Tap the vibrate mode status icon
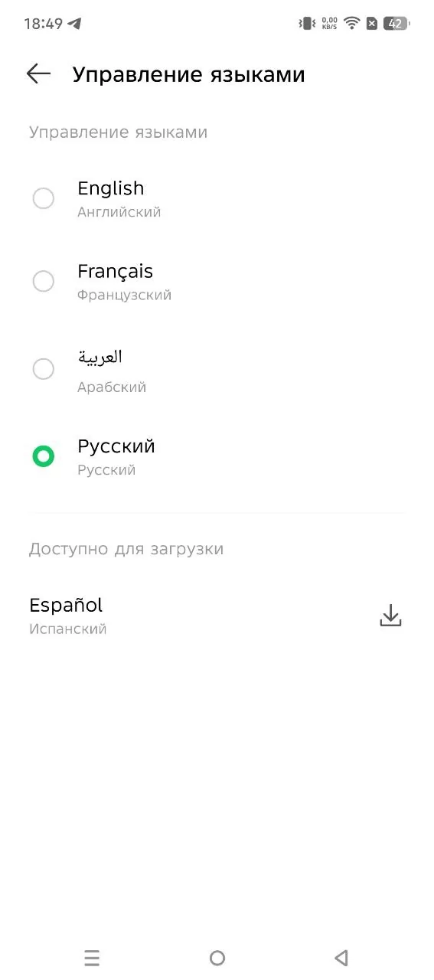The width and height of the screenshot is (434, 980). tap(307, 23)
